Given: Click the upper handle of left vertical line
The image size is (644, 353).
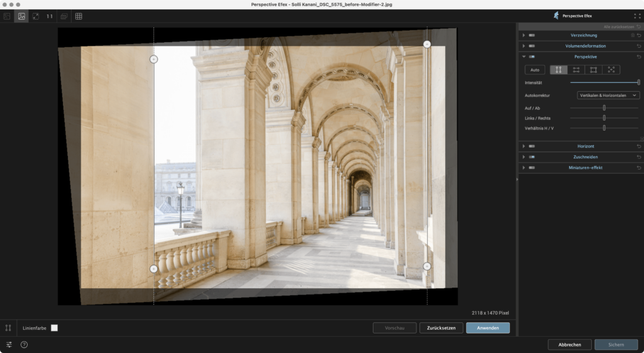Looking at the screenshot, I should point(153,60).
